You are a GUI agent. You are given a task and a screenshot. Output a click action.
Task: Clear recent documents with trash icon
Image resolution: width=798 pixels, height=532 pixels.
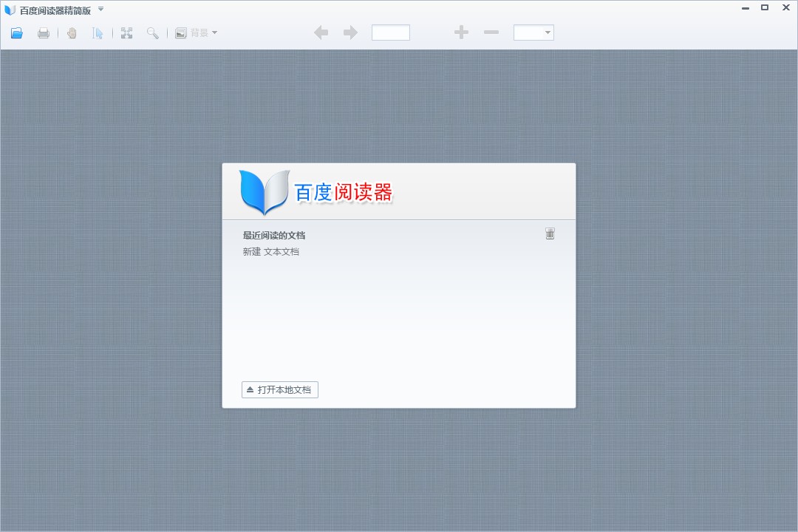click(x=550, y=233)
